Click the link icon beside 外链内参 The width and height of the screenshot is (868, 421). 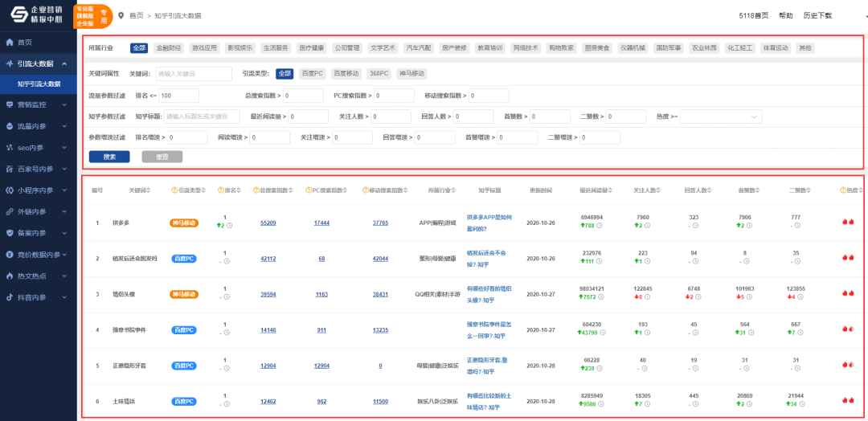point(10,211)
